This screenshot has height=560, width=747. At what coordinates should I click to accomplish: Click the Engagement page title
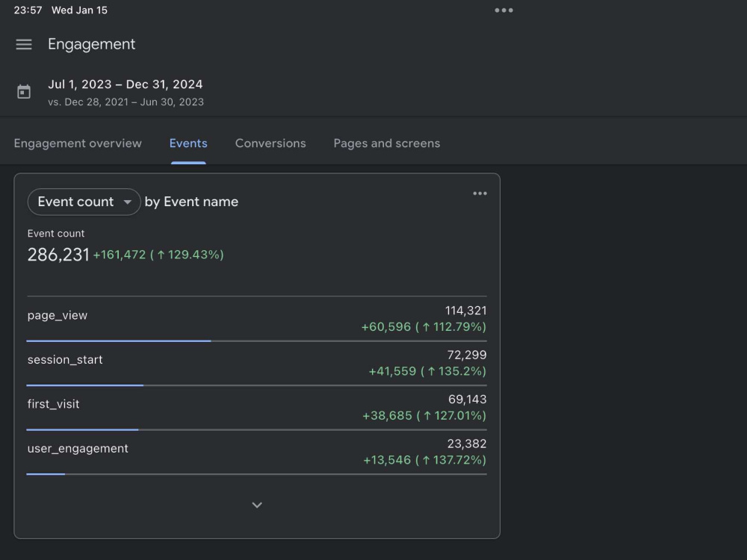click(91, 44)
